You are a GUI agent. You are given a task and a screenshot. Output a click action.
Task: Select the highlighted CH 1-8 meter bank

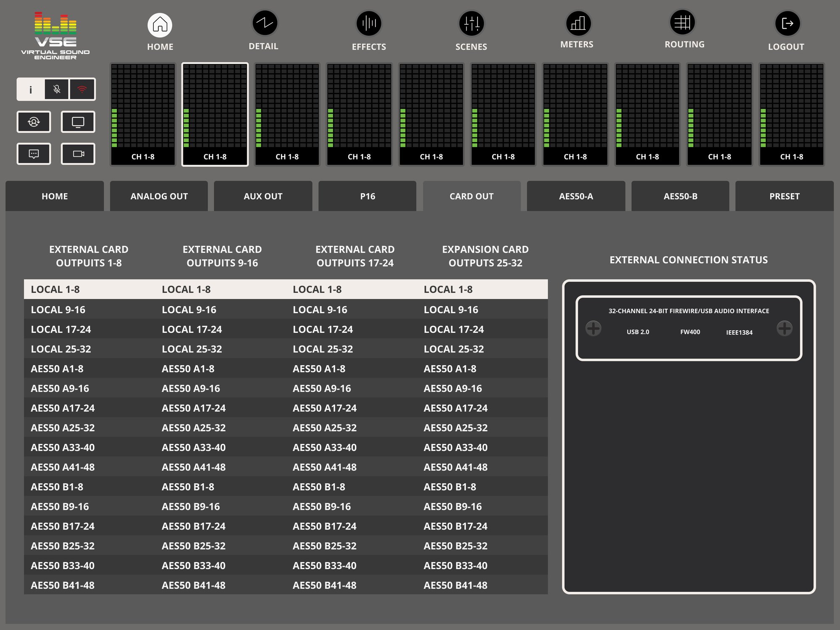(x=215, y=114)
